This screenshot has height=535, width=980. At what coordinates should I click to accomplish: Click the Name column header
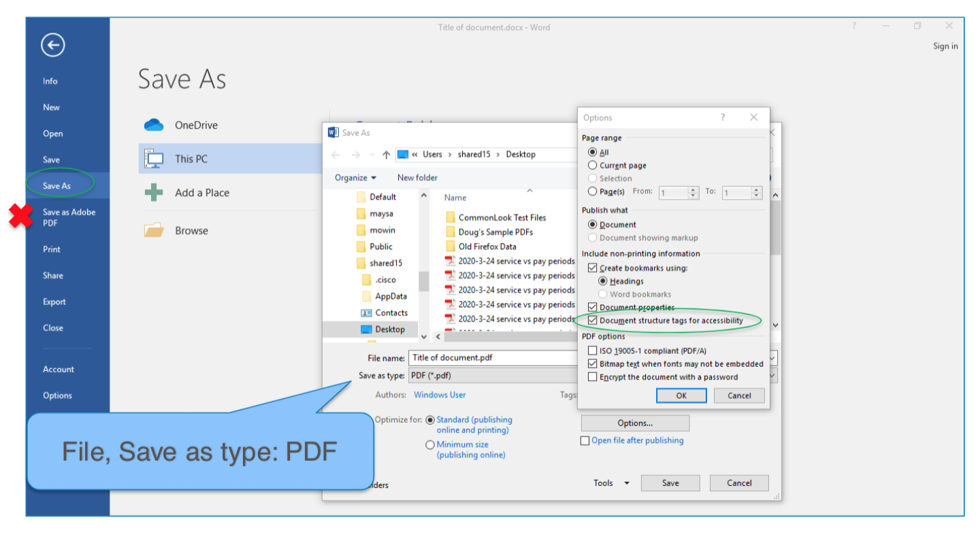pos(455,197)
